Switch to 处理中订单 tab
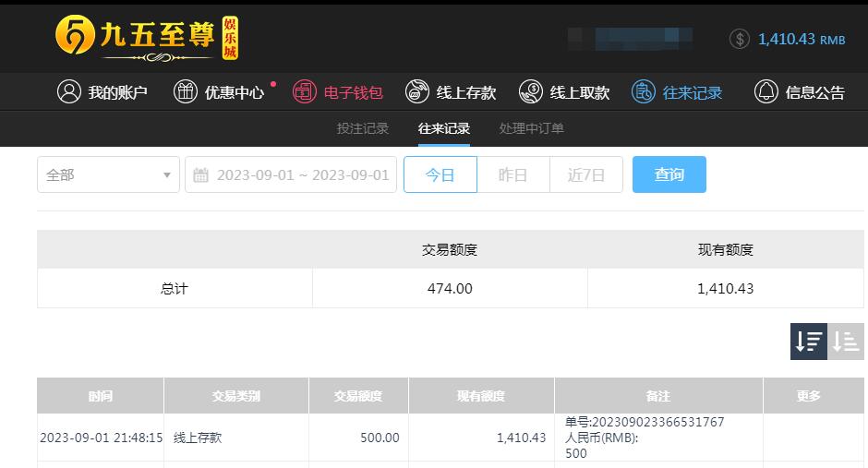The image size is (868, 468). pyautogui.click(x=532, y=128)
